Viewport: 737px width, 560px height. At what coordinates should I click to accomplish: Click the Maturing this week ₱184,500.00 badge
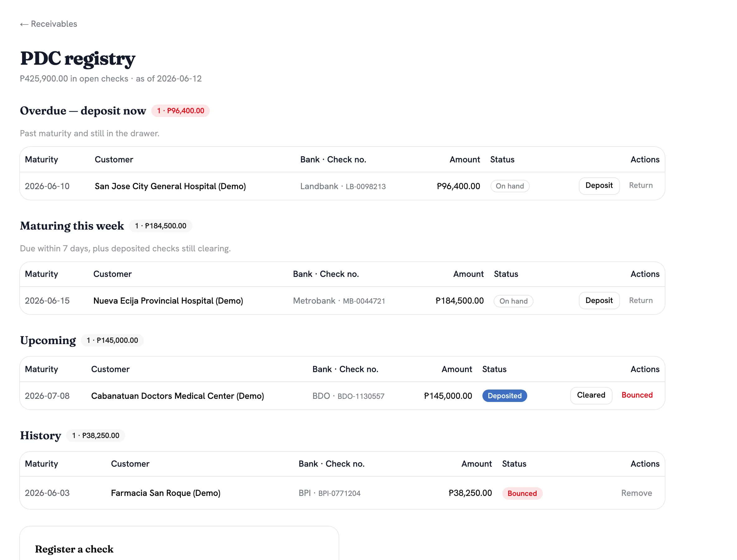[x=160, y=226]
